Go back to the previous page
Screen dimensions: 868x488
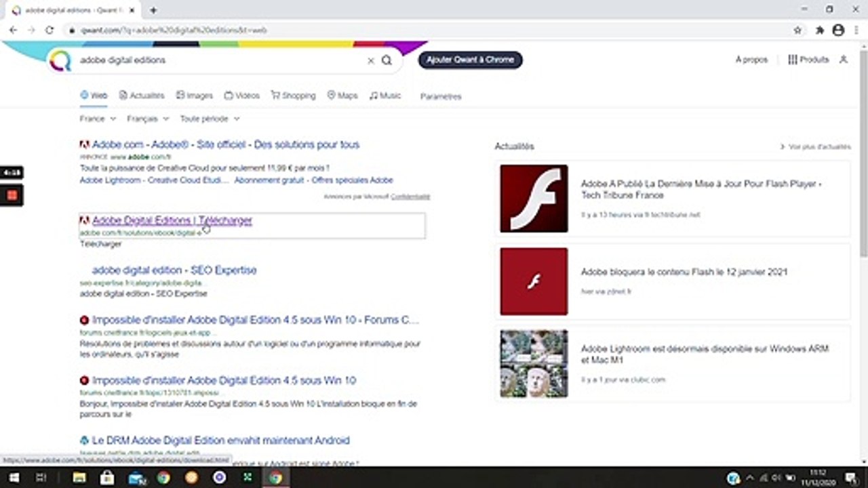click(x=13, y=30)
